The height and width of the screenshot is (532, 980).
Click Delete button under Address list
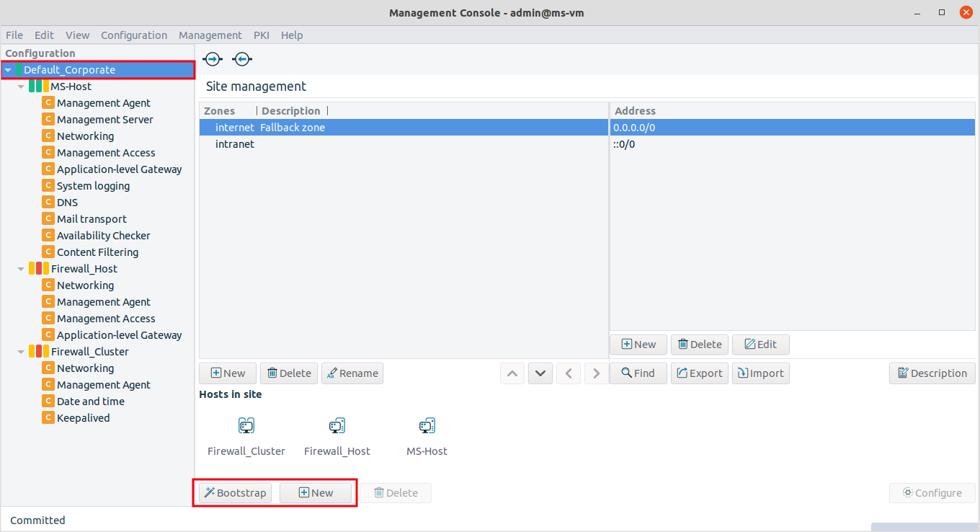pyautogui.click(x=700, y=345)
